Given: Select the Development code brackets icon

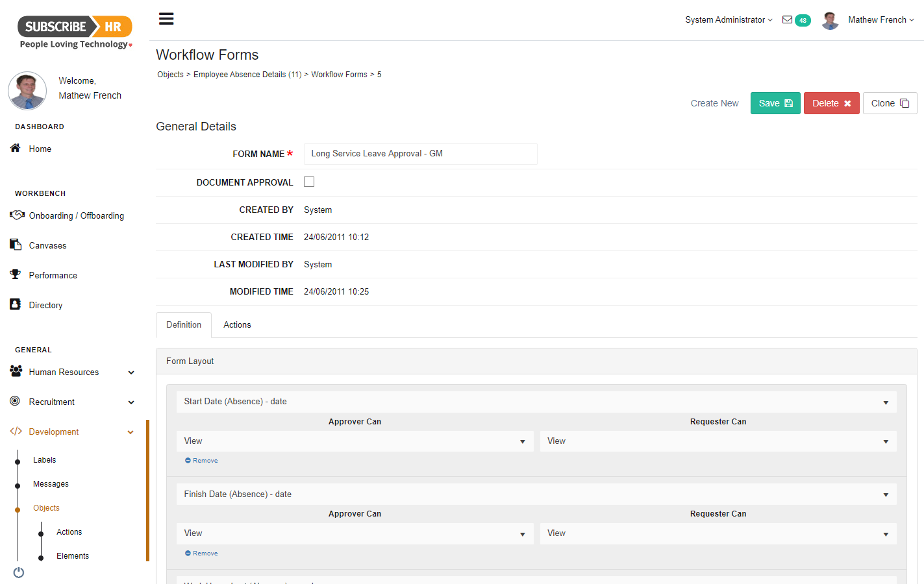Looking at the screenshot, I should [x=15, y=432].
